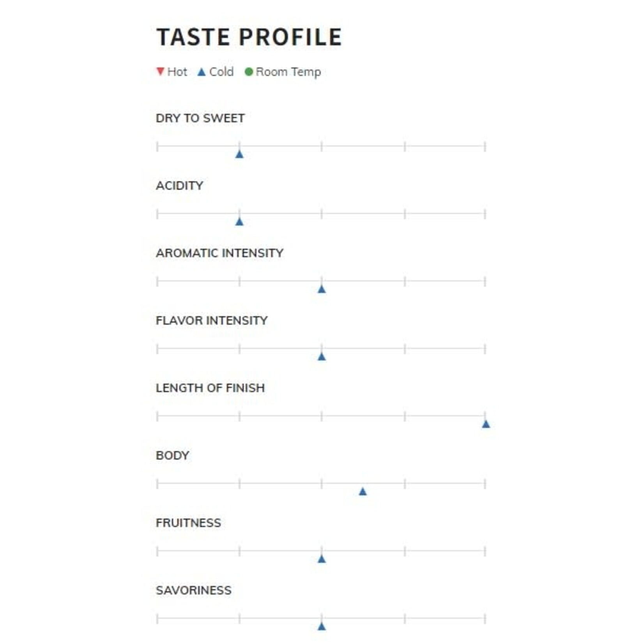Click the Dry to Sweet label
Viewport: 644px width, 644px height.
[x=200, y=118]
